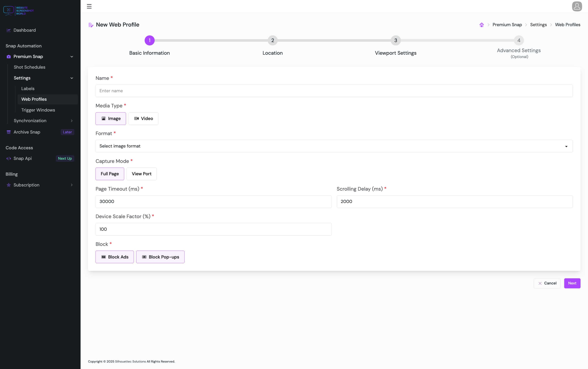The width and height of the screenshot is (588, 369).
Task: Open the hamburger navigation menu
Action: 89,6
